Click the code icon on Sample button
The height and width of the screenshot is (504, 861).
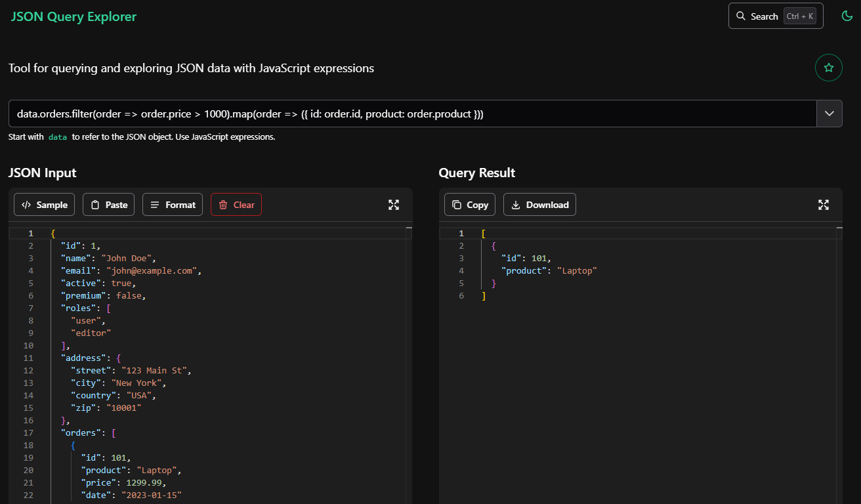pos(25,204)
